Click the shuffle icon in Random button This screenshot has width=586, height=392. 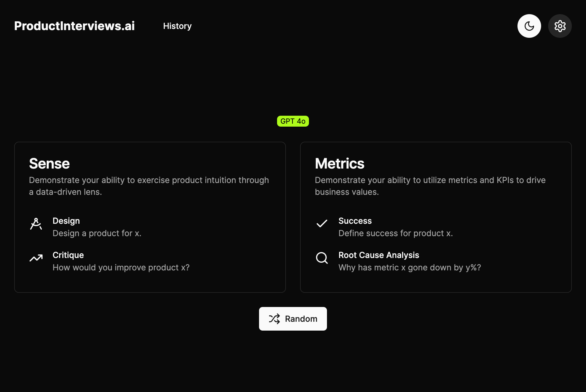[x=274, y=319]
